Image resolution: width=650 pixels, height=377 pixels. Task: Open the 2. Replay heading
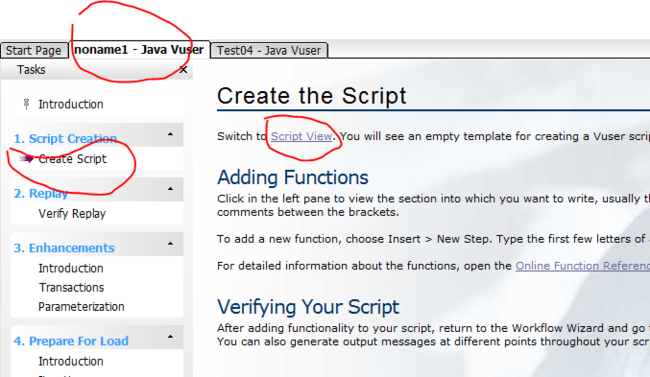click(x=41, y=193)
